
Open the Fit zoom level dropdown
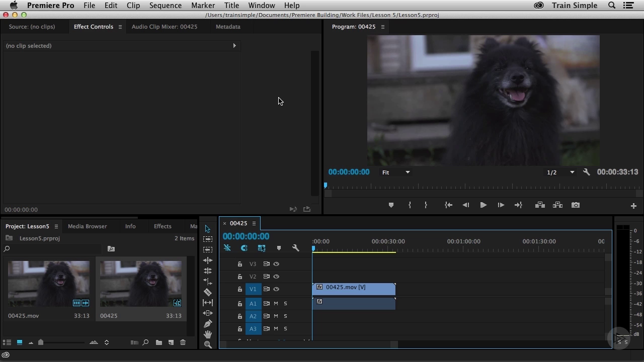tap(396, 172)
